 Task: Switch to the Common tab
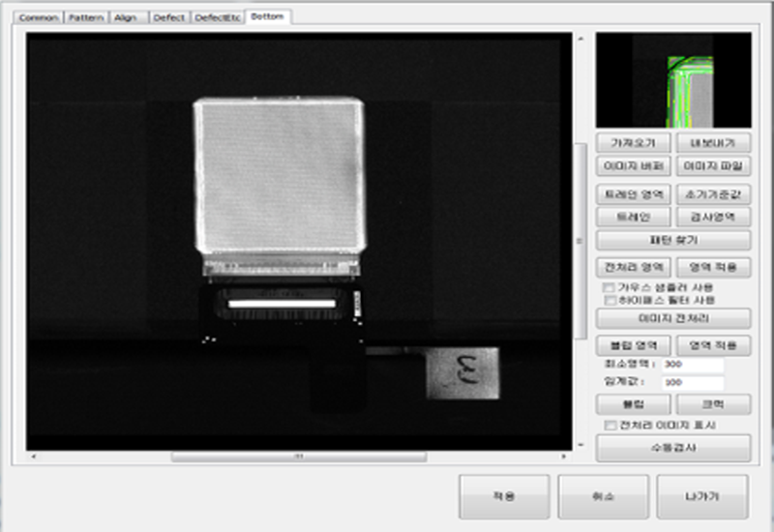click(40, 17)
